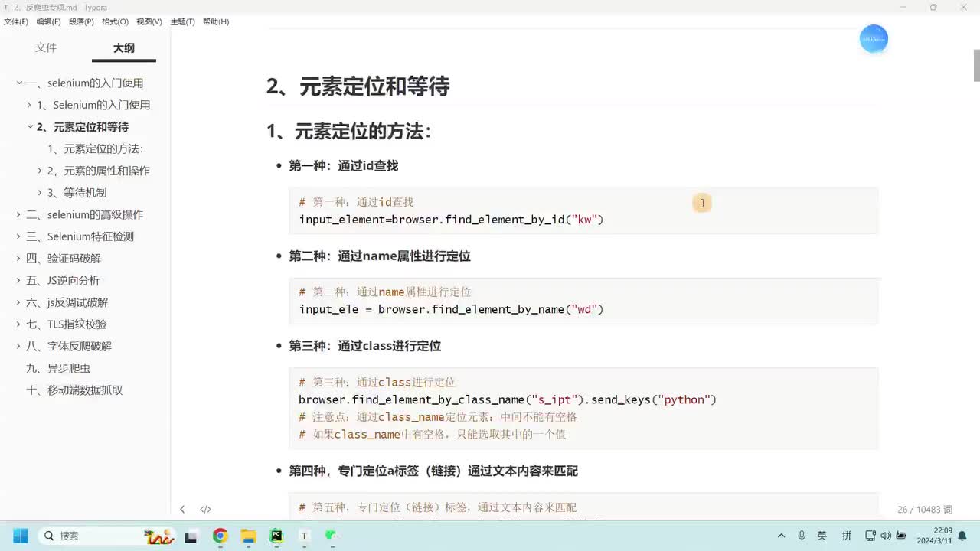Open the 文件(F) menu
The image size is (980, 551).
tap(15, 21)
